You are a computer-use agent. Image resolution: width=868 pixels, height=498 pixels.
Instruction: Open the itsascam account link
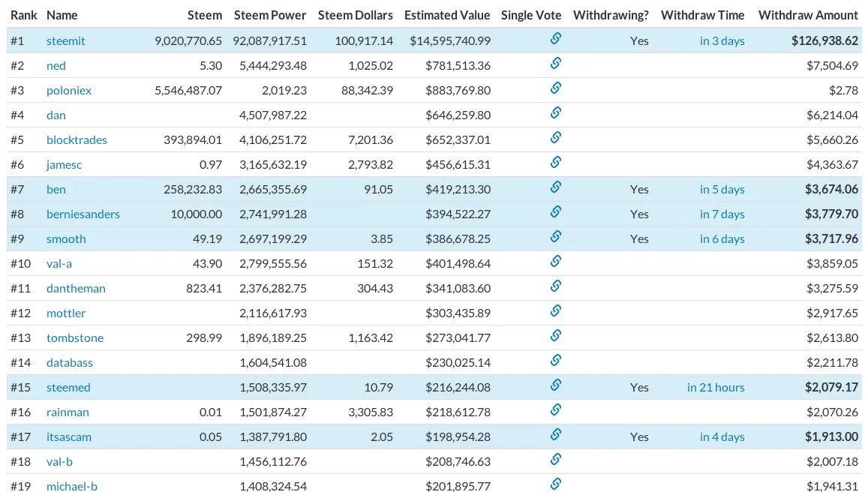(x=68, y=436)
